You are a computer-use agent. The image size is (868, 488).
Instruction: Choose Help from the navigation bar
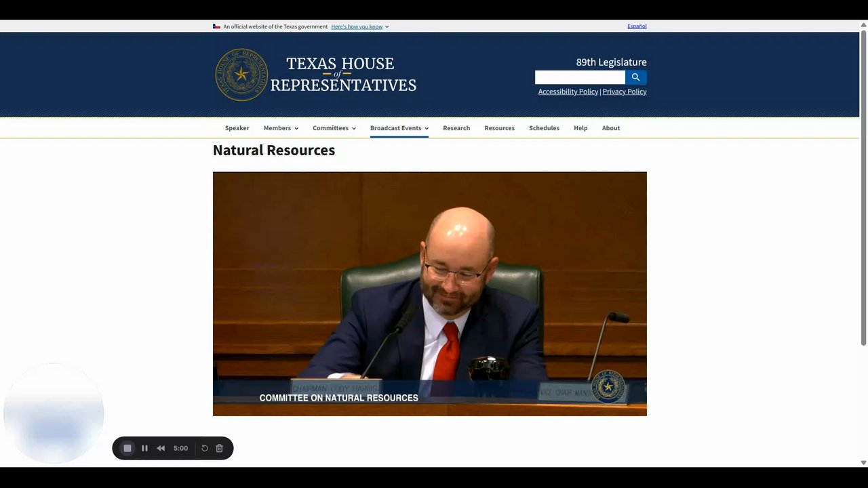pyautogui.click(x=580, y=128)
